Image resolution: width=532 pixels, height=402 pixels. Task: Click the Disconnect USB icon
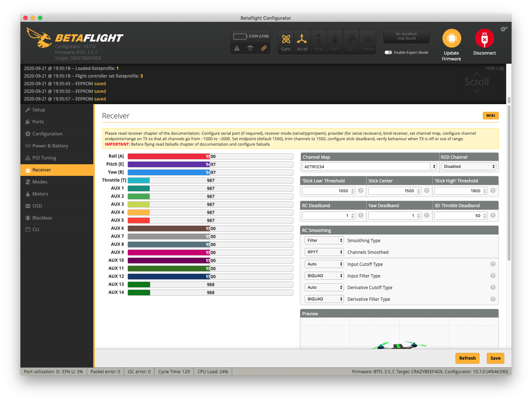484,38
